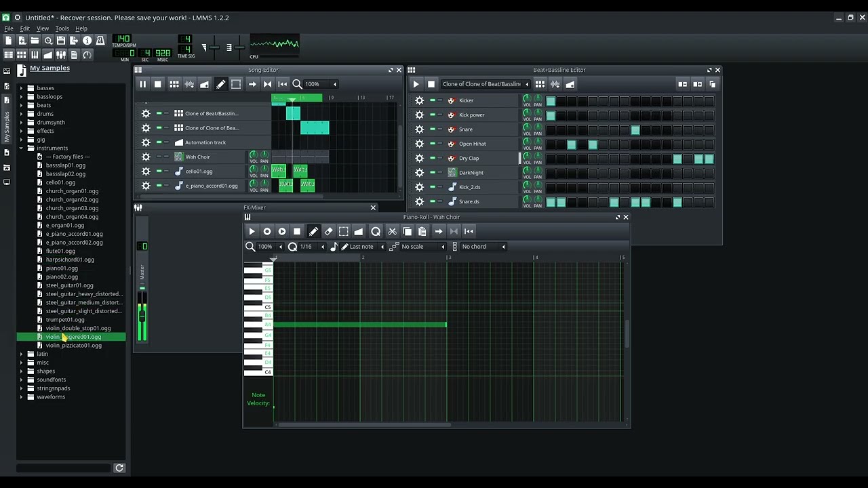Screen dimensions: 868x488
Task: Save the project using the floppy disk icon
Action: click(x=61, y=41)
